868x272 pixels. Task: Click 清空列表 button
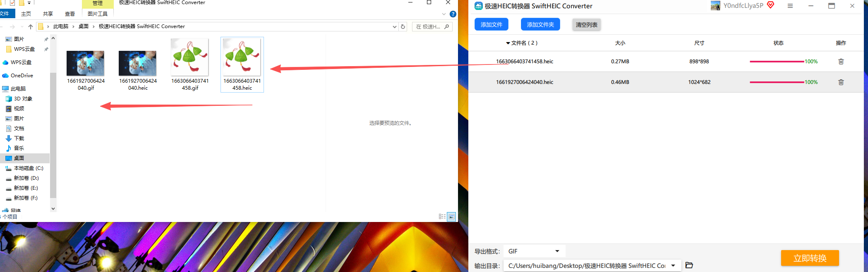(x=586, y=25)
